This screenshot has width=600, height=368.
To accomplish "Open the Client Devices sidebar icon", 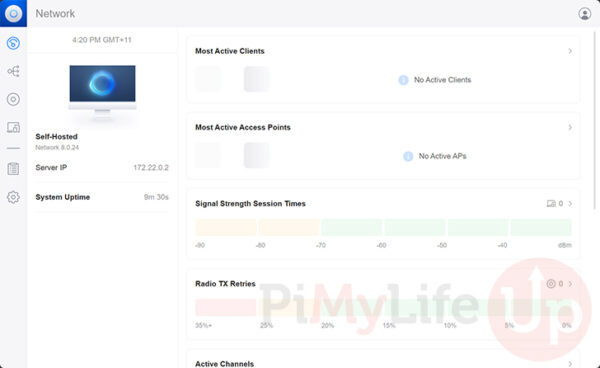I will click(13, 127).
